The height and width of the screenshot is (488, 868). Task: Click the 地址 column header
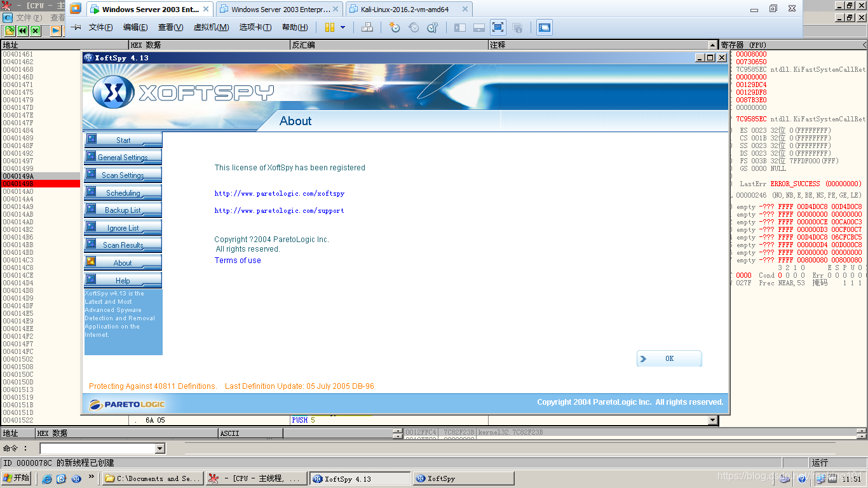[64, 45]
